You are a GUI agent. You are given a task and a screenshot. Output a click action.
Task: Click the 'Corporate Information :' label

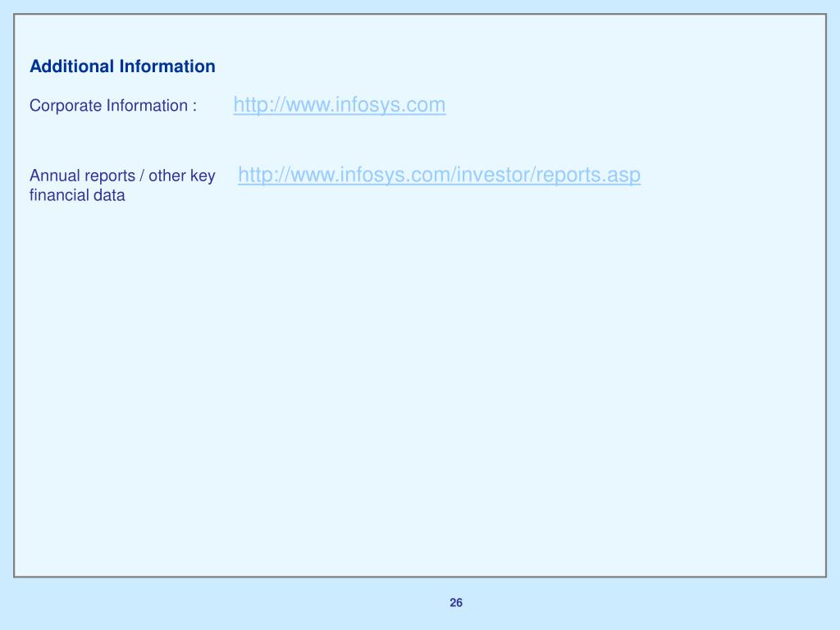[113, 106]
